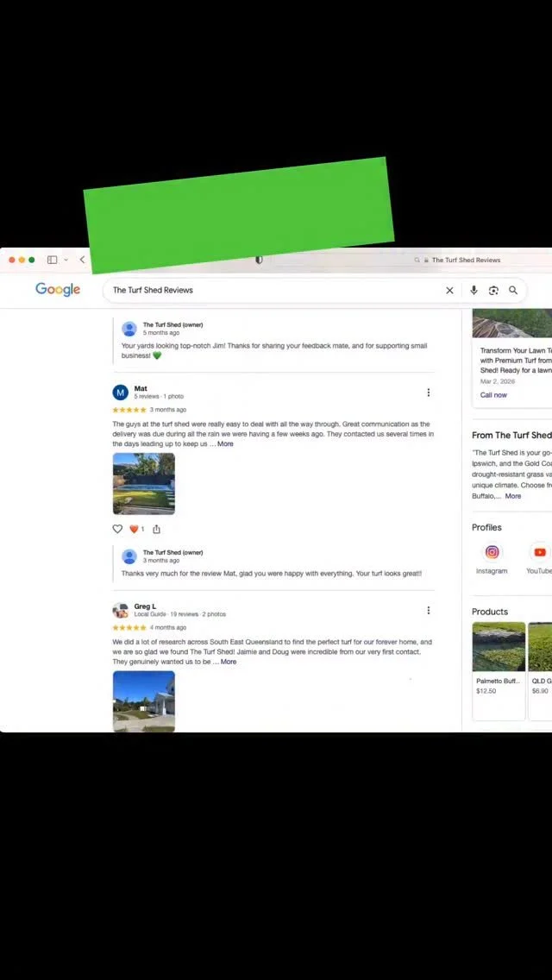
Task: Click the "Mar 2, 2026" post date
Action: pos(498,381)
